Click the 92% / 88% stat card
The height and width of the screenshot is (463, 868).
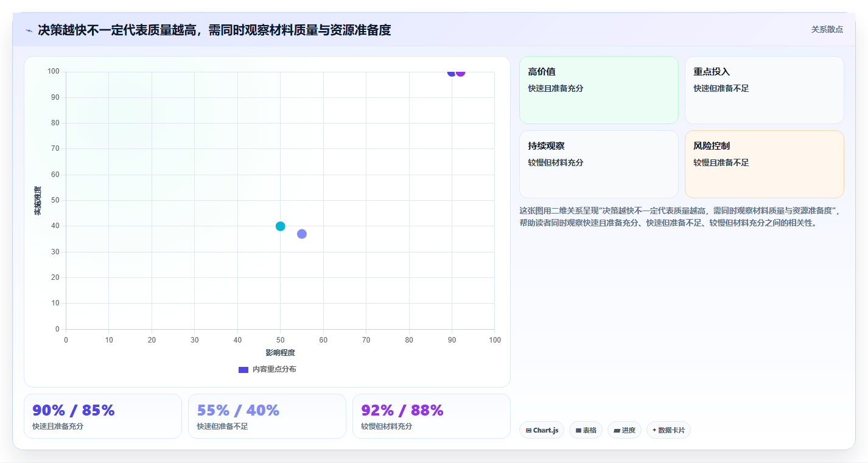click(x=432, y=416)
